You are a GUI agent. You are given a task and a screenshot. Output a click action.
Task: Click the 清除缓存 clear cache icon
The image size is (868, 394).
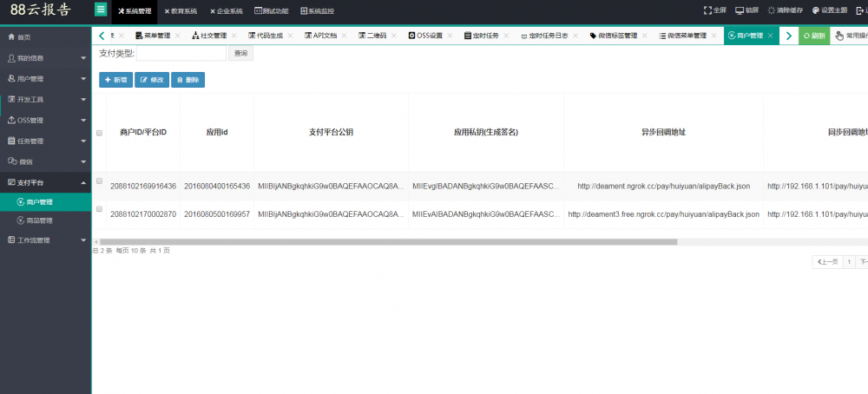click(771, 10)
